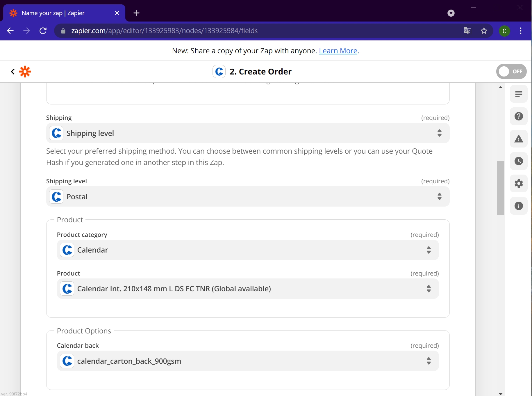Click the version text 'ver. 90f72bb4'
532x396 pixels.
click(x=14, y=394)
